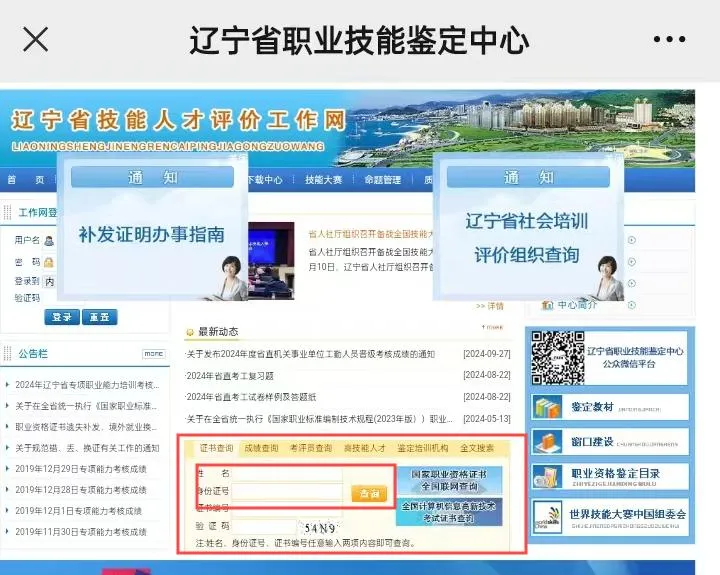This screenshot has width=720, height=575.
Task: Click the orange 查询 query button
Action: [369, 493]
